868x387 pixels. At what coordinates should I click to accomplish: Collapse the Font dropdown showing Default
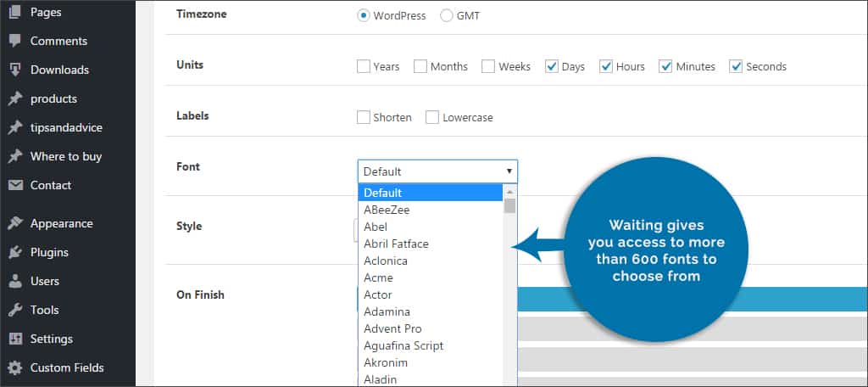437,171
